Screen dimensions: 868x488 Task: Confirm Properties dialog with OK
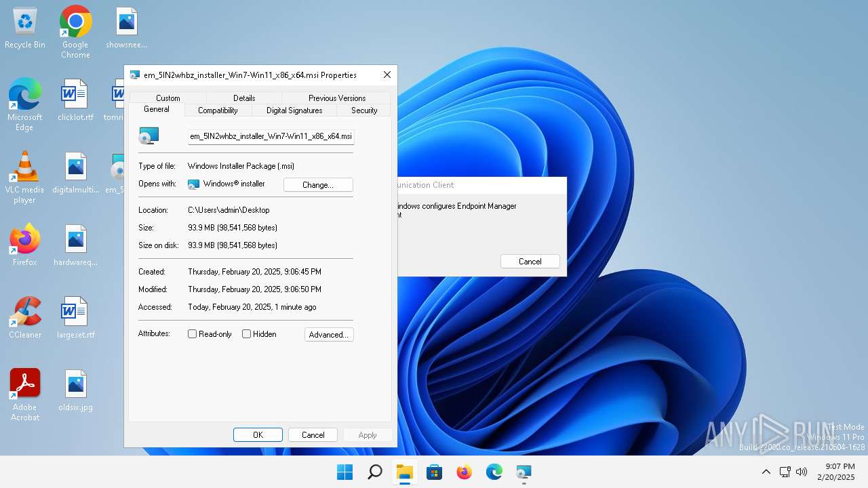coord(258,434)
